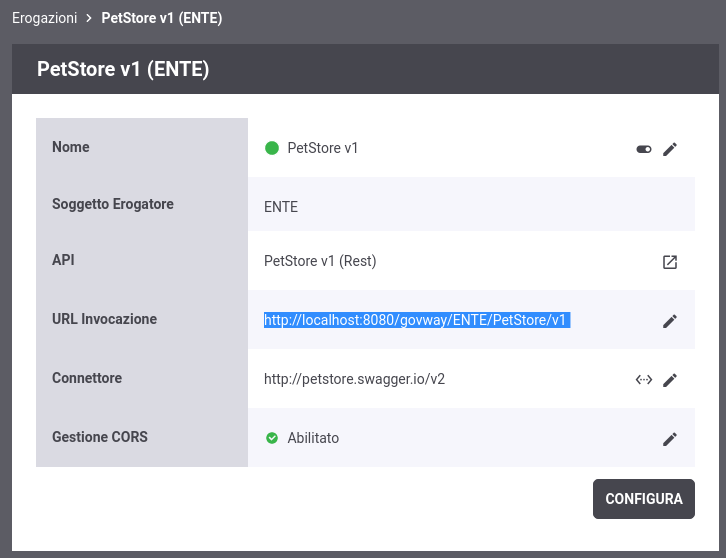Image resolution: width=726 pixels, height=558 pixels.
Task: Click the CONFIGURA button
Action: tap(644, 499)
